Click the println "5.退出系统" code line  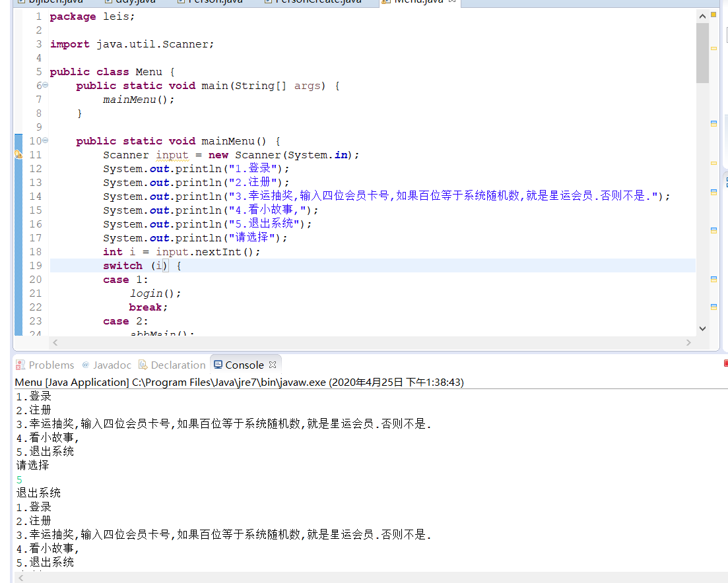point(207,224)
